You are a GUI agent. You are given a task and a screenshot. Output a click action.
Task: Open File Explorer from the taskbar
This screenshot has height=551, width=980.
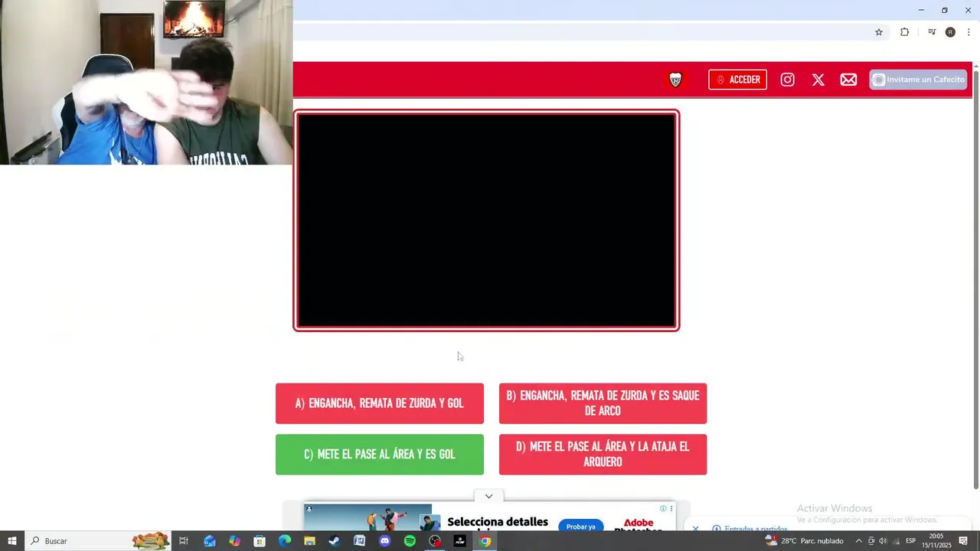point(309,541)
